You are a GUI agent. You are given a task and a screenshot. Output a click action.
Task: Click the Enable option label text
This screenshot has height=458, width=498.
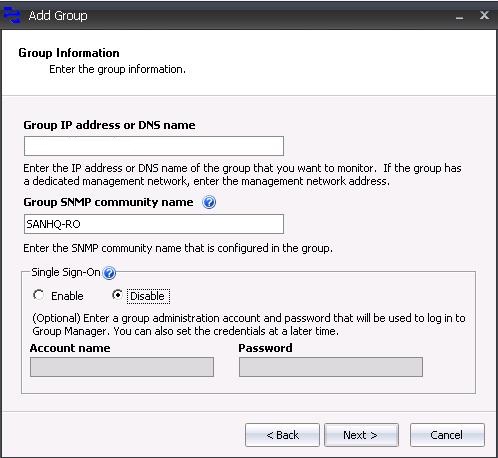tap(67, 296)
